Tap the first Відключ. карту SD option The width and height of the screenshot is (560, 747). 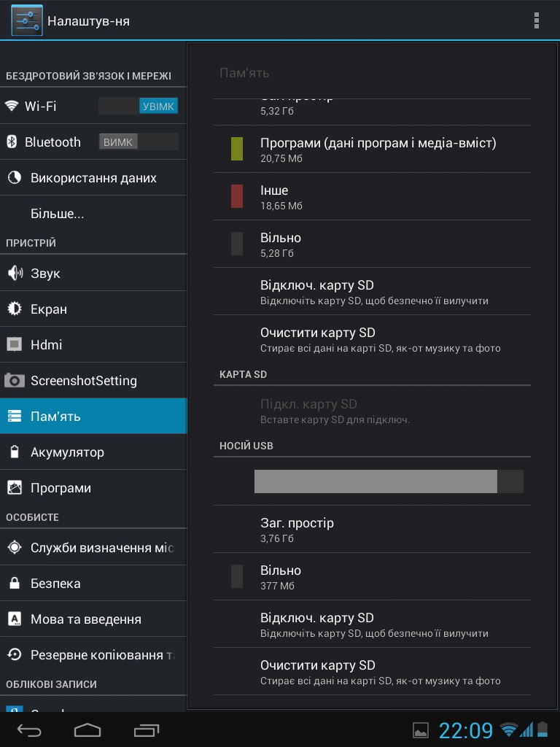(x=372, y=291)
